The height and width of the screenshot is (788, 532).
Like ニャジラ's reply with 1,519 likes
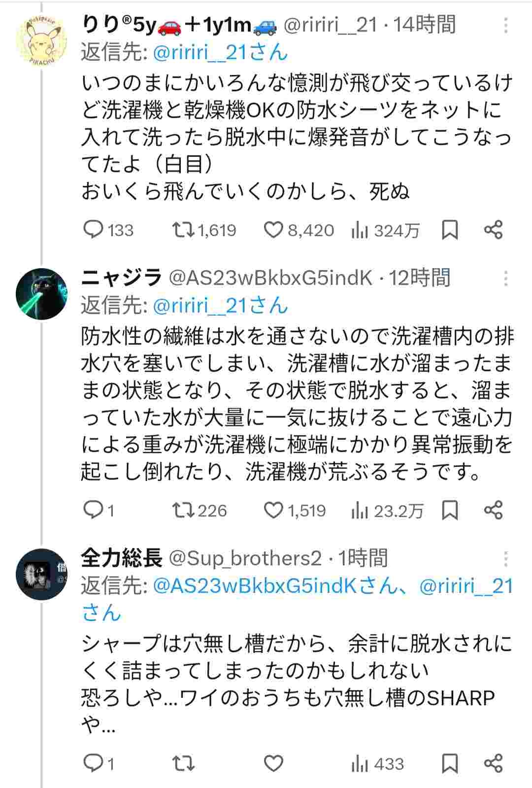click(274, 511)
